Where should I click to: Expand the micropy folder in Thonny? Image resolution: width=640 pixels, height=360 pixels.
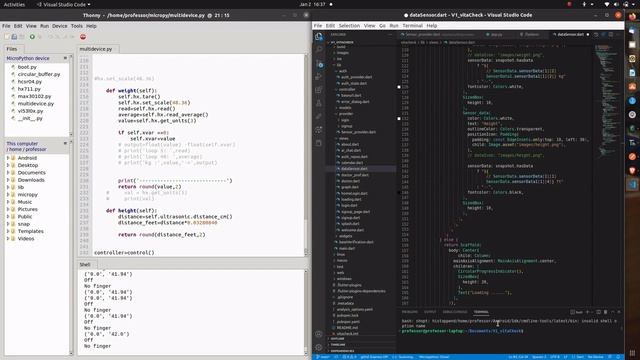point(8,195)
